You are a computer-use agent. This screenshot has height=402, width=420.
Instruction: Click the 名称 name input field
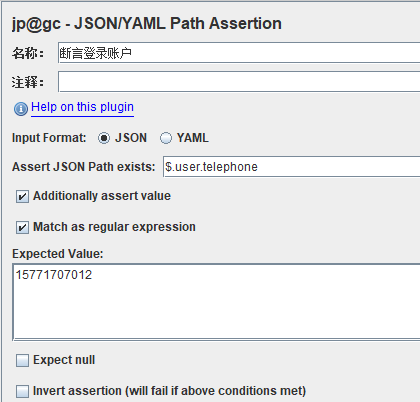(239, 53)
